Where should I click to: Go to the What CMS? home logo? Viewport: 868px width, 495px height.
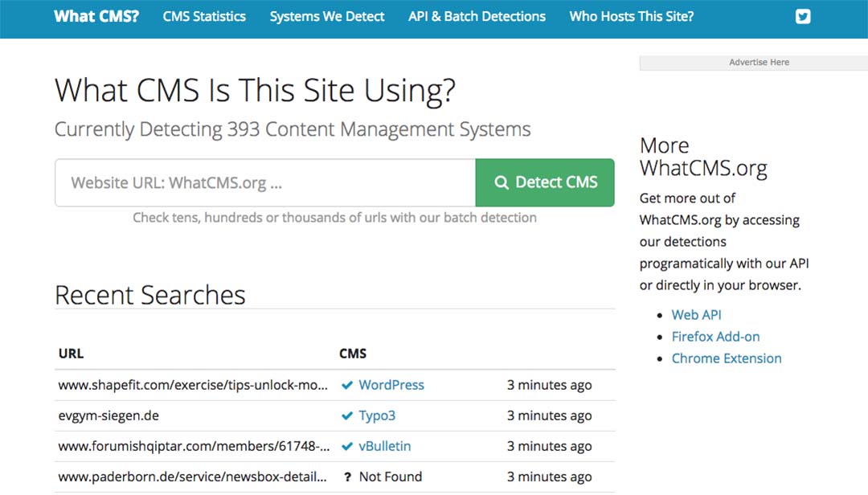[96, 17]
